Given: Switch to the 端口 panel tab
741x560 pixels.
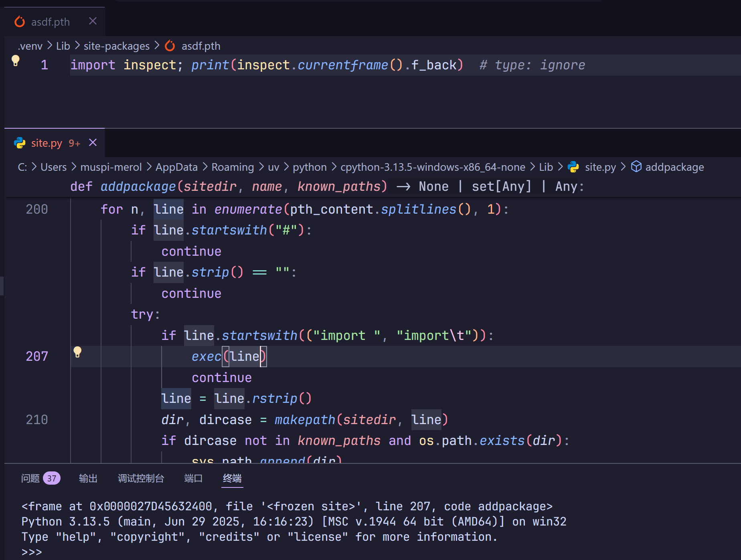Looking at the screenshot, I should (x=193, y=478).
